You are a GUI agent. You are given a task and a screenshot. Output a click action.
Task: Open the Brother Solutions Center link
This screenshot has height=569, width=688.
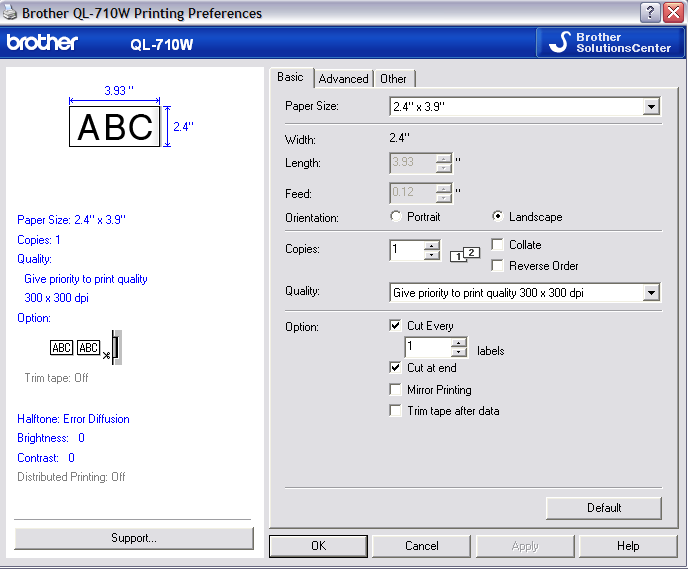tap(610, 43)
